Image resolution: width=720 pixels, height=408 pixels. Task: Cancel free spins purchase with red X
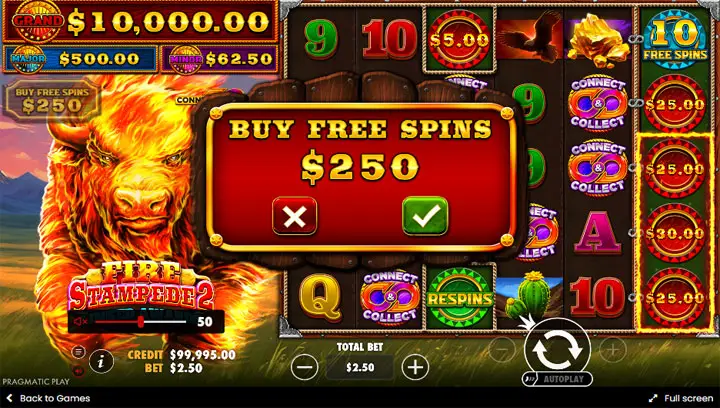pyautogui.click(x=294, y=216)
